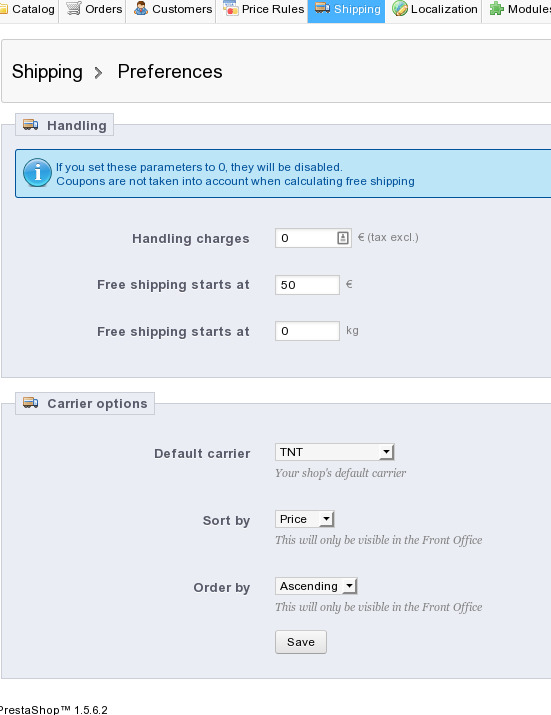Click the Orders shopping cart icon
The image size is (551, 715).
pos(73,8)
